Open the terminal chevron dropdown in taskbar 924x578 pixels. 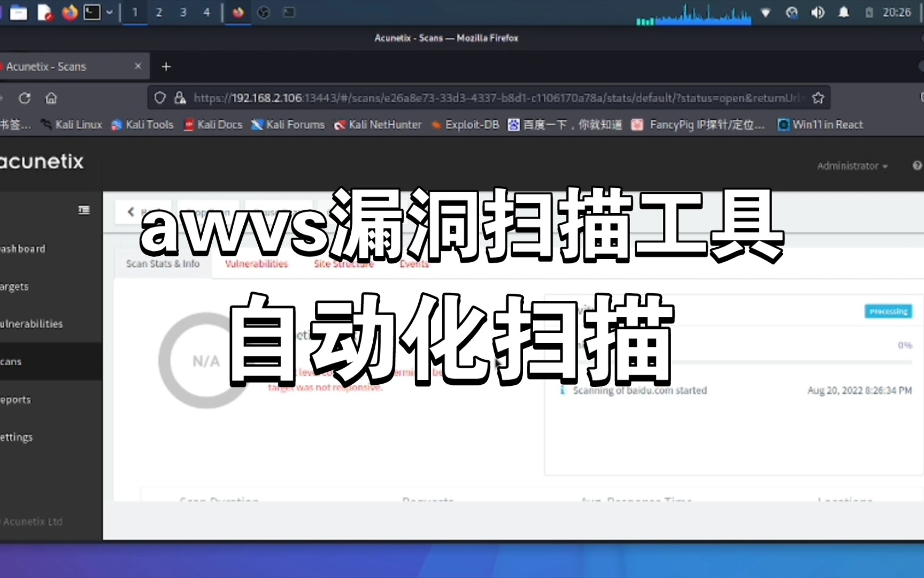point(110,12)
